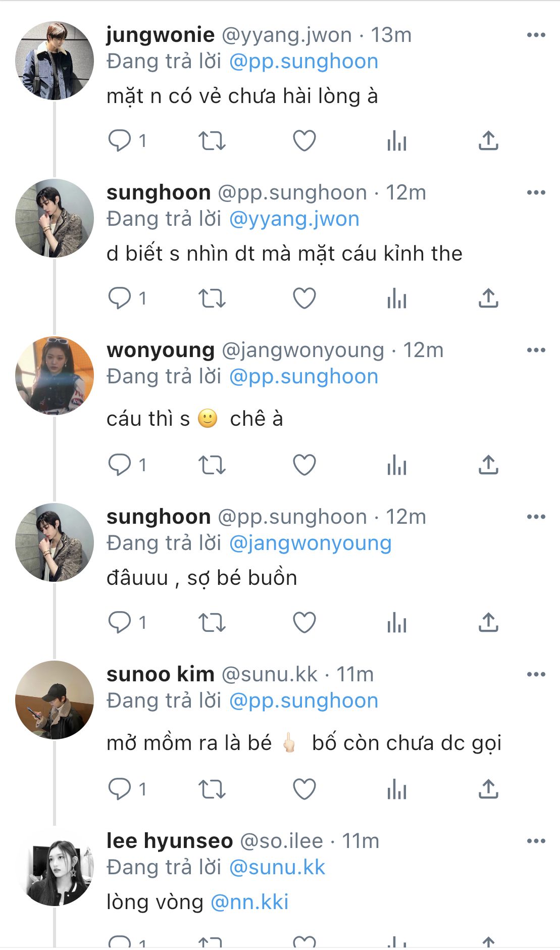Open jungwonie's profile picture
The height and width of the screenshot is (950, 560).
tap(55, 61)
